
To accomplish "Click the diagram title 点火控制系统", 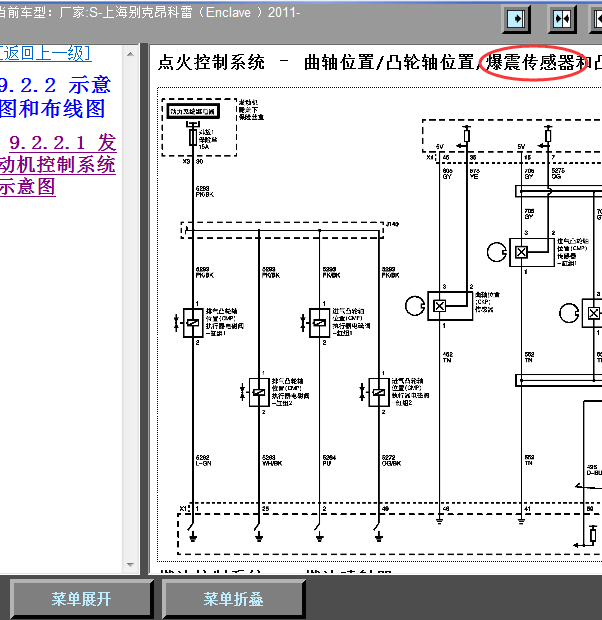I will 212,62.
